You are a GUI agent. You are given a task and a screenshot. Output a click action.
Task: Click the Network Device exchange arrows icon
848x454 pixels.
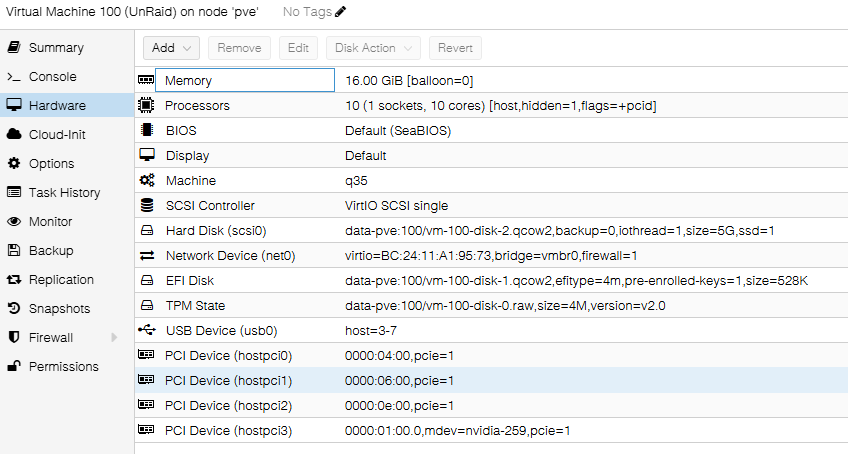click(x=147, y=255)
